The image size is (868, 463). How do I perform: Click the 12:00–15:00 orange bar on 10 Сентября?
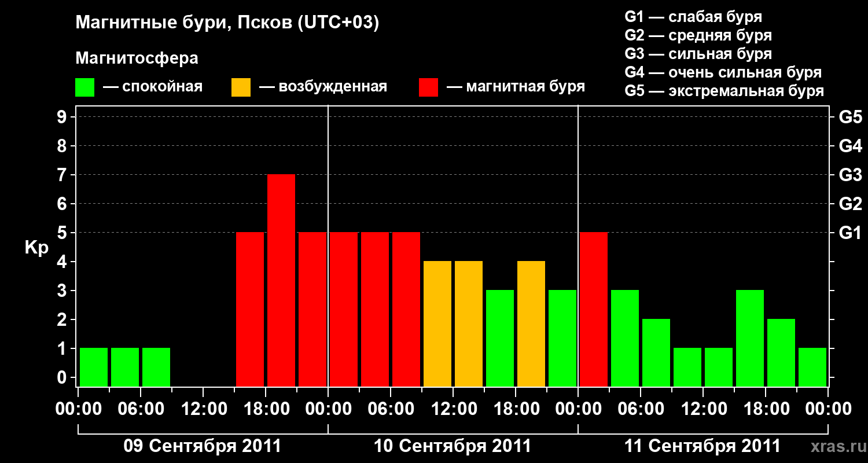(469, 324)
